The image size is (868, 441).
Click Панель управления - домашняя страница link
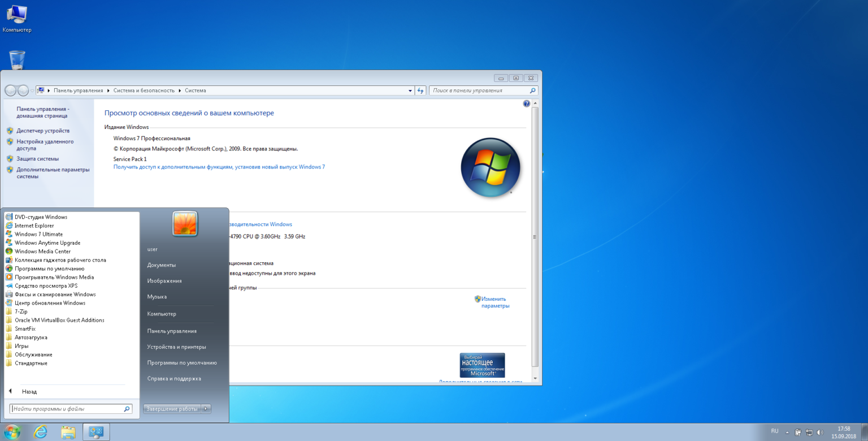pos(42,112)
